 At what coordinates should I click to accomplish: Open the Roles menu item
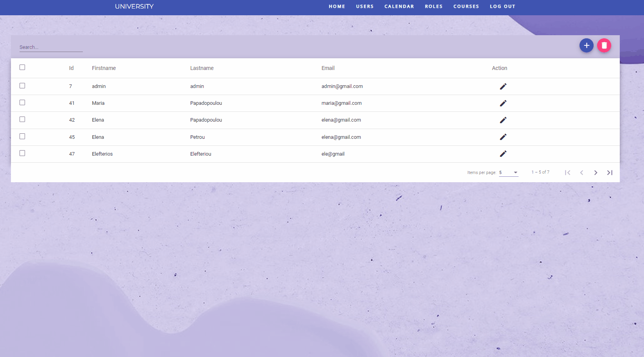tap(434, 7)
